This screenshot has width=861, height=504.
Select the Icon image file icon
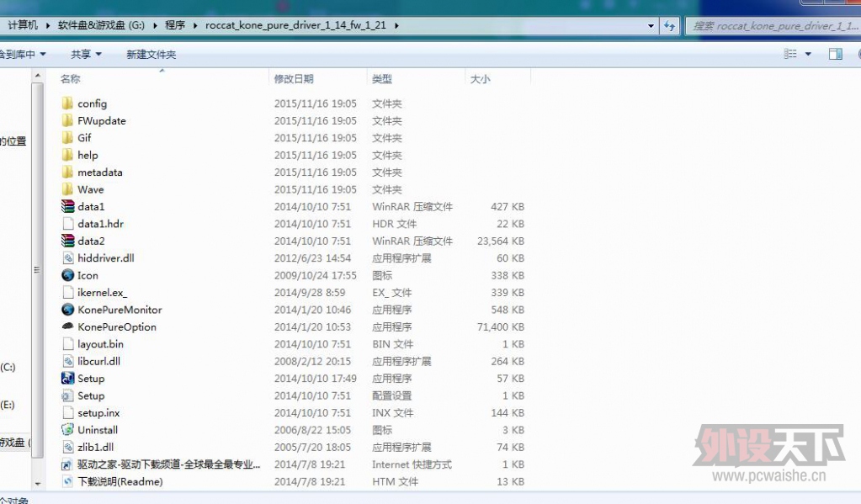click(67, 275)
